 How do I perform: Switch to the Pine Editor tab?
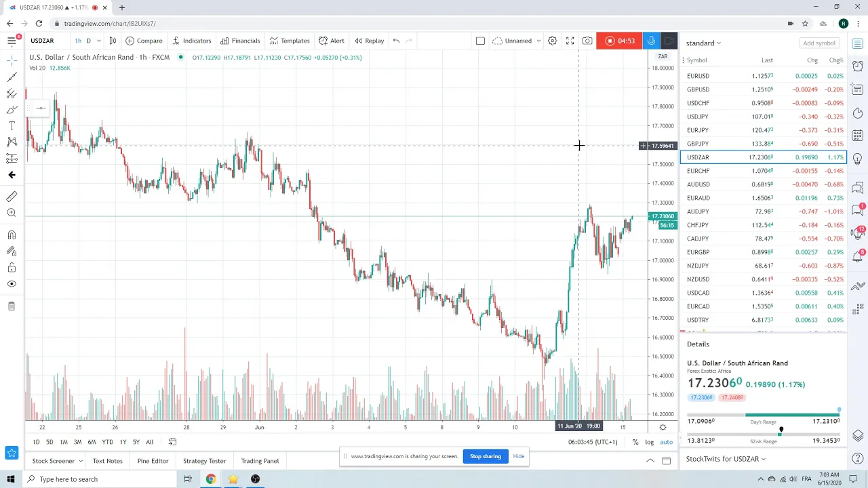tap(153, 461)
